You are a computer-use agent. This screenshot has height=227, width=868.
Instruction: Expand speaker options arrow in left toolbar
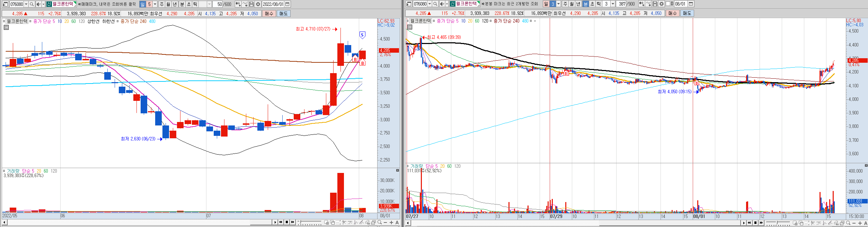tap(43, 4)
